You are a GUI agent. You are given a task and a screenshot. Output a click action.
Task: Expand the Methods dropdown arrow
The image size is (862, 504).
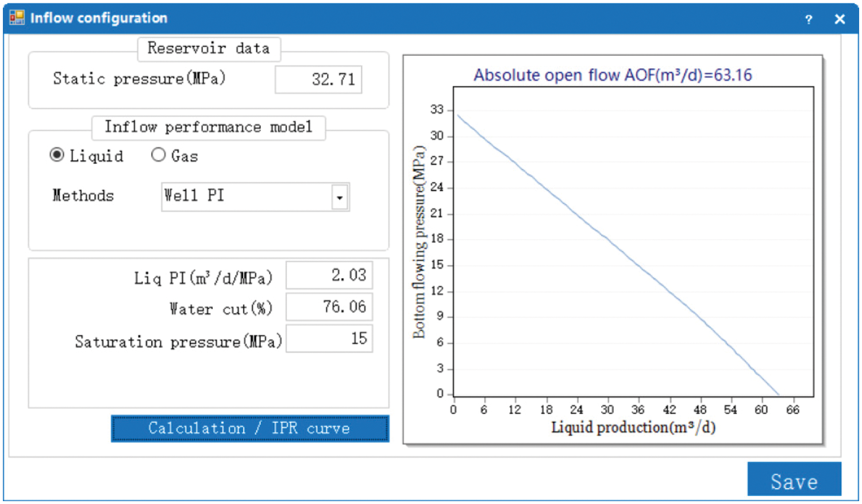pos(340,197)
